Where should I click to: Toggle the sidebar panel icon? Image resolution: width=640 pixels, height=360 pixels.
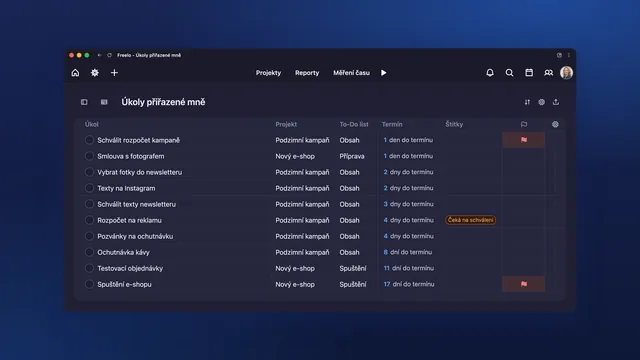(84, 102)
